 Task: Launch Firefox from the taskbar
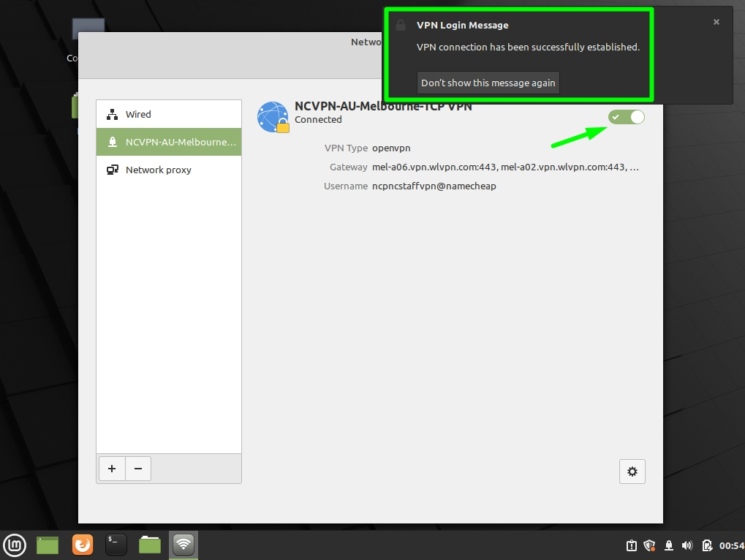tap(82, 545)
